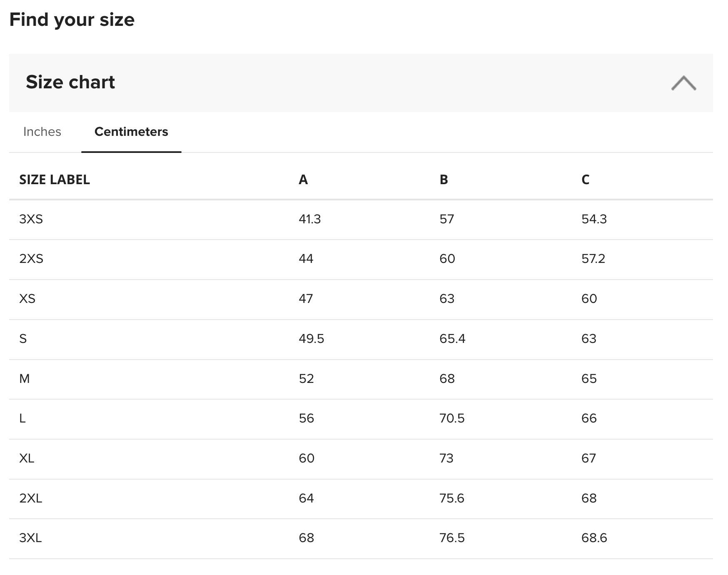Select the M size label
The image size is (728, 575).
point(25,379)
